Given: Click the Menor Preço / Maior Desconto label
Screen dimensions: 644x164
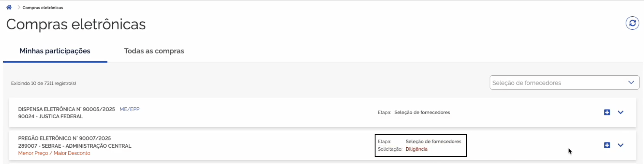Looking at the screenshot, I should coord(54,153).
